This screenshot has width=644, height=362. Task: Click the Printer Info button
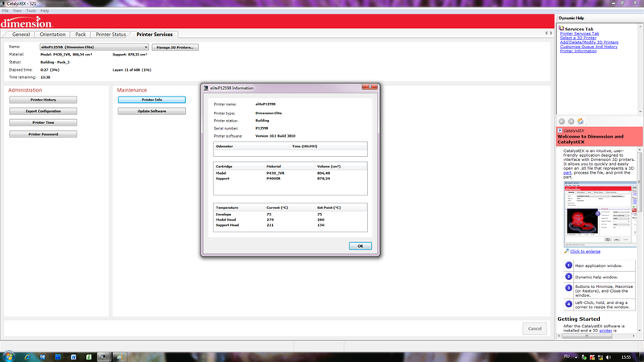151,100
